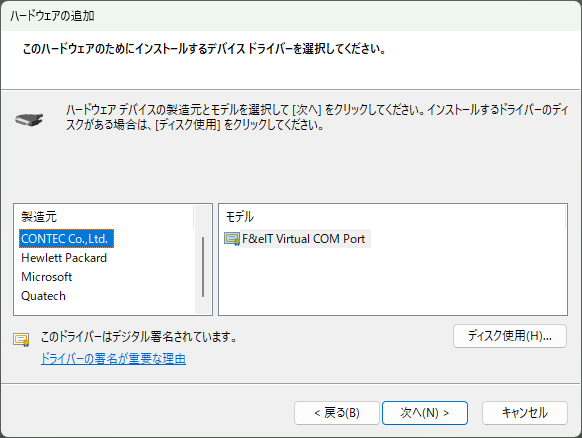Select CONTEC Co.,Ltd. in the manufacturer list
582x438 pixels.
point(66,239)
